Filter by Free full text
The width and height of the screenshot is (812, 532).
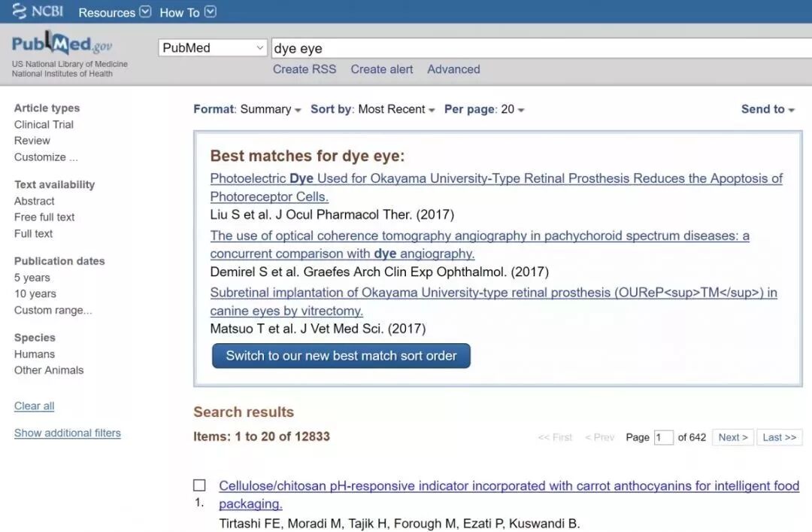(x=44, y=217)
